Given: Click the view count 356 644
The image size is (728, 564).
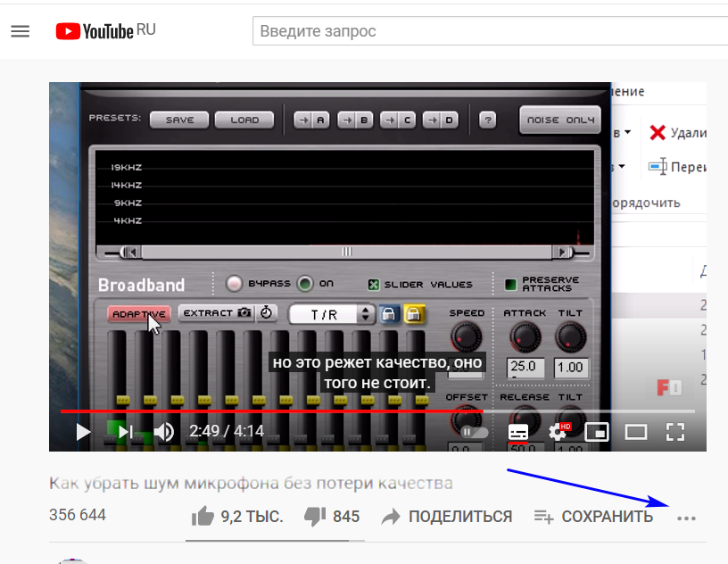Looking at the screenshot, I should pyautogui.click(x=78, y=515).
